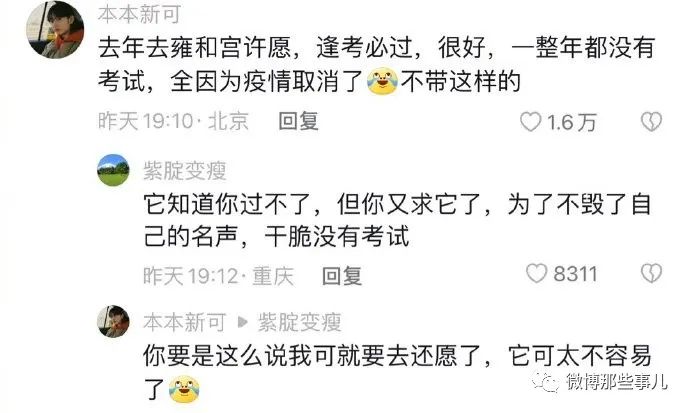The image size is (690, 413).
Task: Open username 紫腚变瘦 on second comment
Action: click(185, 171)
